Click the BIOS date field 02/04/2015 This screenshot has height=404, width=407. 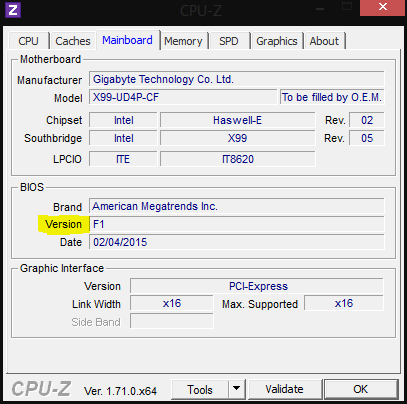tap(237, 242)
